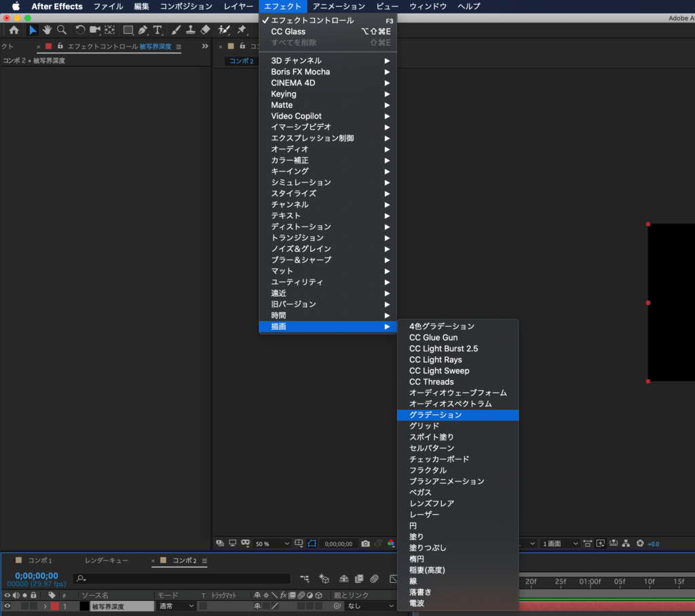Image resolution: width=695 pixels, height=616 pixels.
Task: Switch to the コンポ1 timeline tab
Action: click(x=40, y=560)
